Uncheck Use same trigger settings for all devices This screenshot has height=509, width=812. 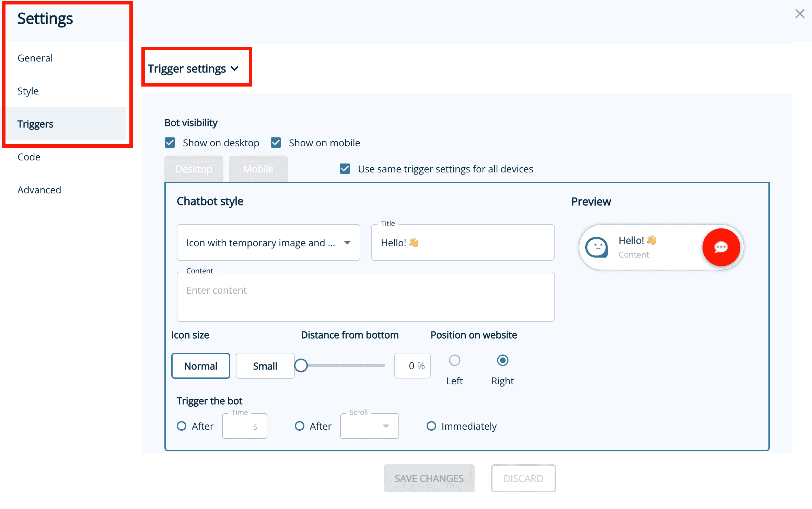tap(345, 169)
